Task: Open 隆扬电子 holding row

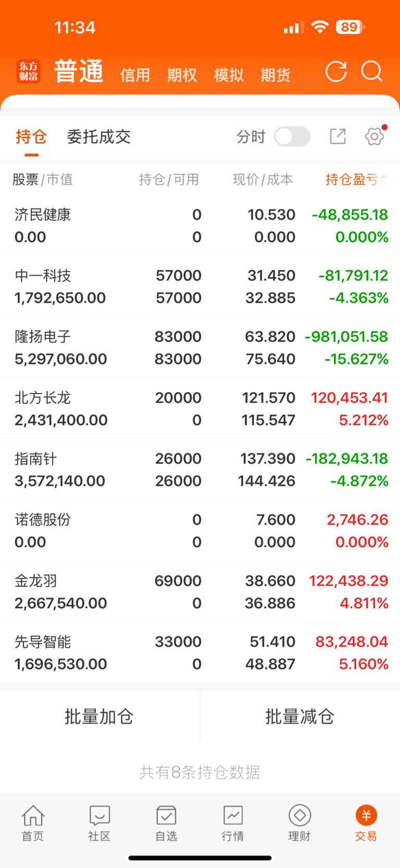Action: click(x=200, y=347)
